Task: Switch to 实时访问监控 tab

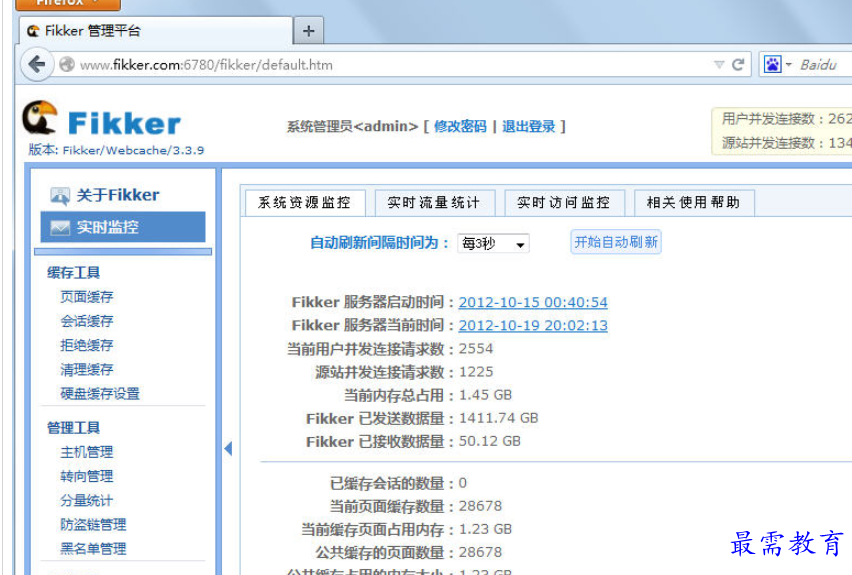Action: [564, 203]
